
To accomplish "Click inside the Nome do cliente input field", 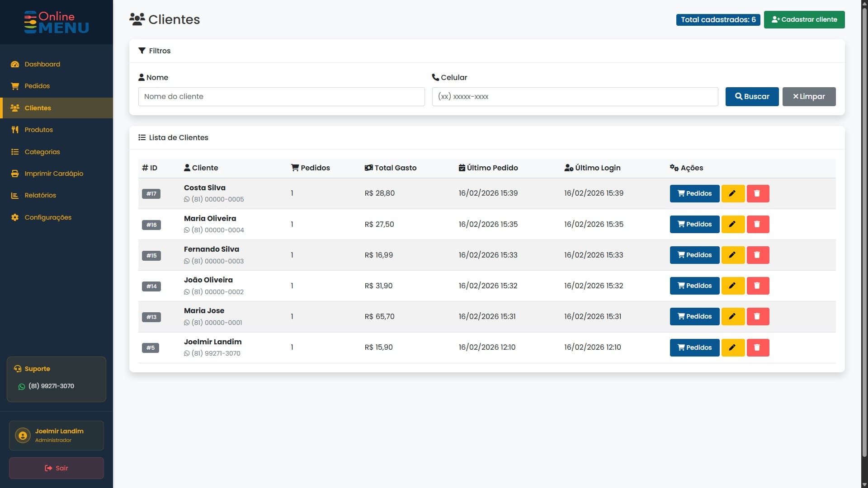I will [281, 96].
